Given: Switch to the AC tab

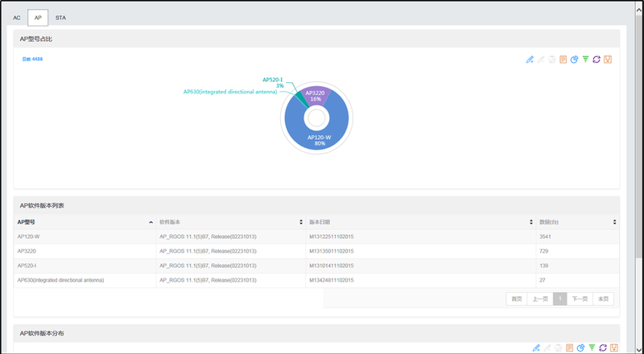Looking at the screenshot, I should pos(17,17).
